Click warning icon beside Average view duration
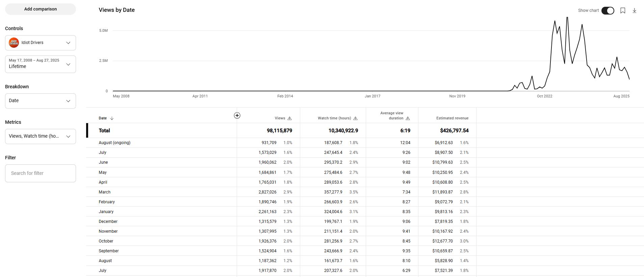Image resolution: width=644 pixels, height=277 pixels. tap(408, 118)
